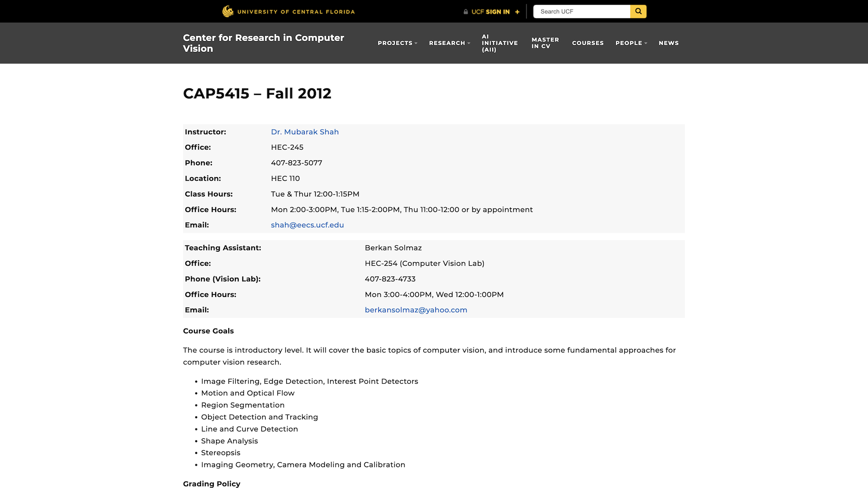The height and width of the screenshot is (488, 868).
Task: Click the UCF Pegasus logo icon
Action: coord(228,11)
